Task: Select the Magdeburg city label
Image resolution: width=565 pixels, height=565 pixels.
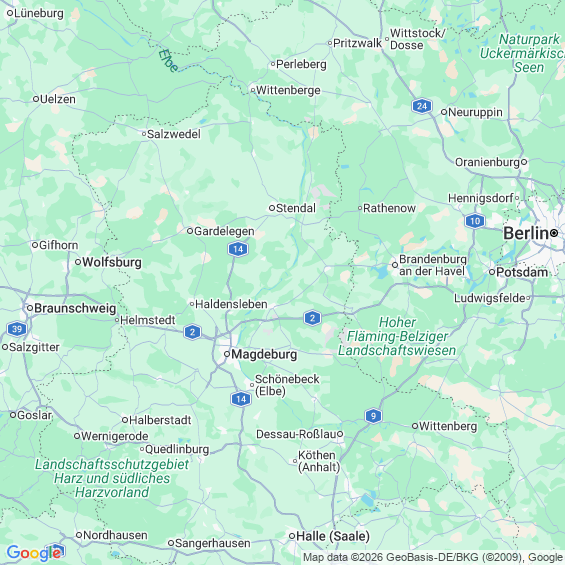Action: point(264,354)
